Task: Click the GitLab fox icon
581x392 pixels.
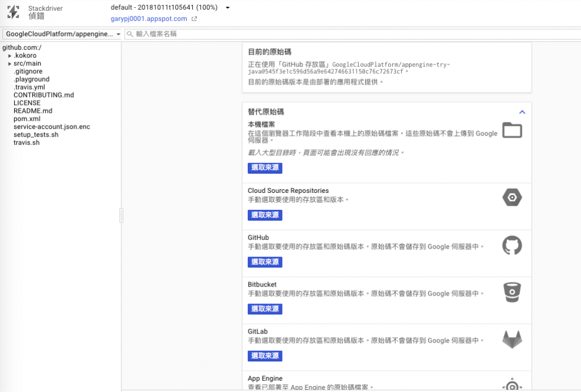Action: [x=512, y=339]
